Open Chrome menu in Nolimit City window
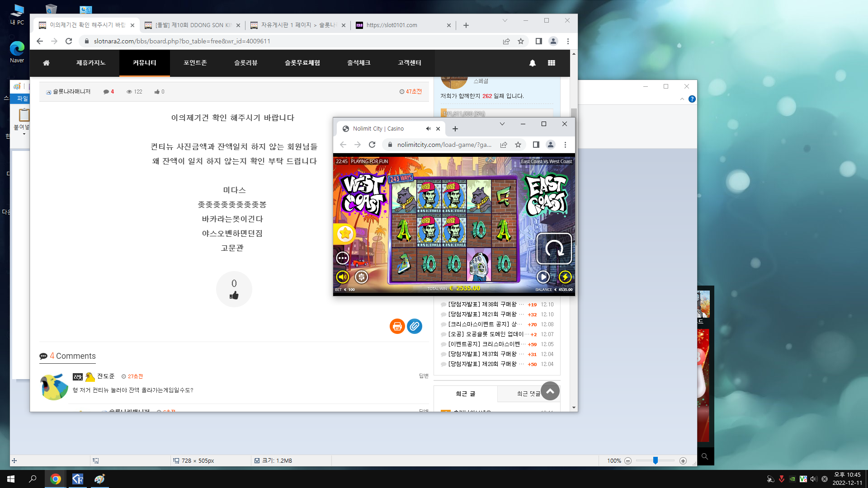 (565, 145)
